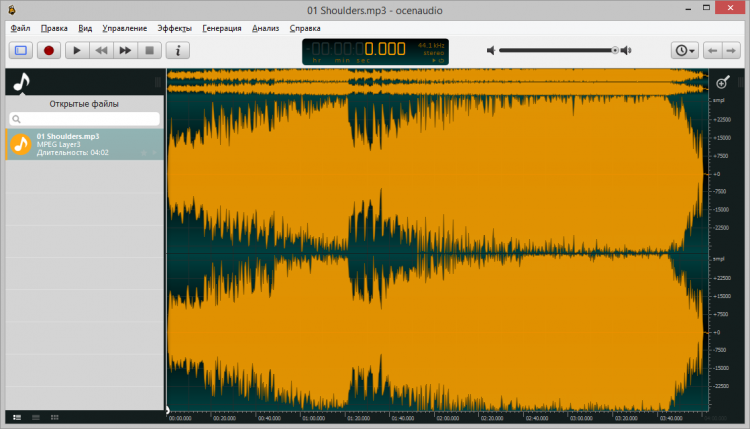Switch to grid thumbnails view icon

tap(55, 418)
